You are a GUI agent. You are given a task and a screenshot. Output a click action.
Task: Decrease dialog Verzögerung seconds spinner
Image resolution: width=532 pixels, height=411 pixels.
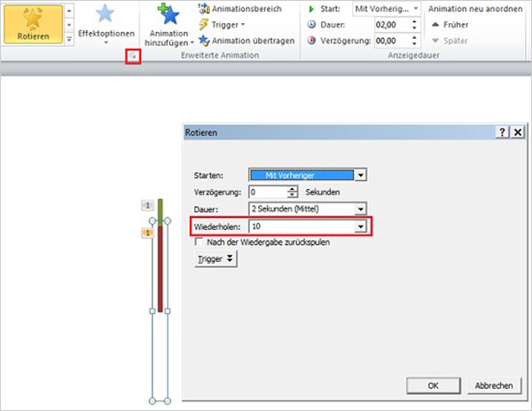point(292,195)
